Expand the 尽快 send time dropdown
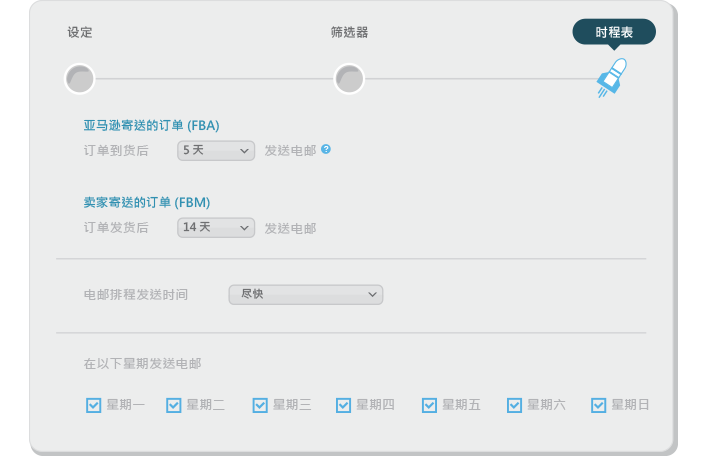Screen dimensions: 702x456 pos(306,294)
